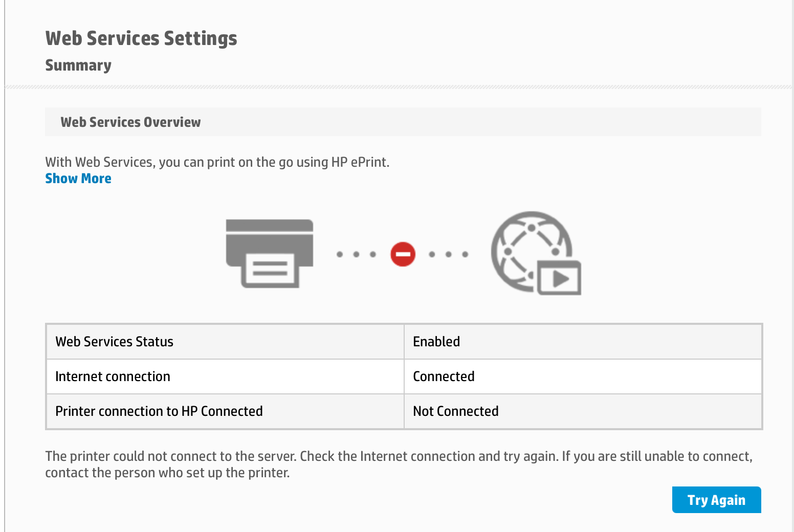Click the Show More link
794x532 pixels.
tap(78, 179)
